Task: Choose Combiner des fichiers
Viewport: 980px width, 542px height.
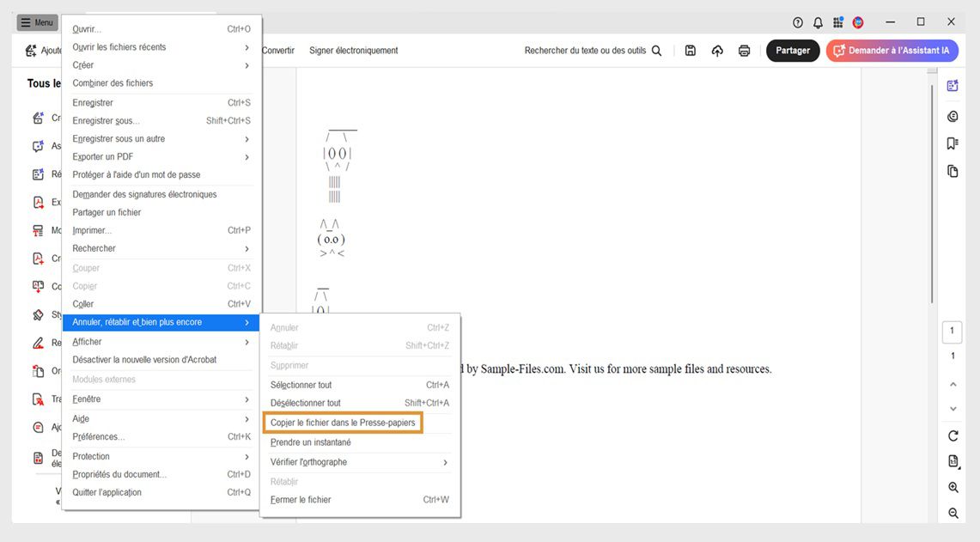Action: (161, 83)
